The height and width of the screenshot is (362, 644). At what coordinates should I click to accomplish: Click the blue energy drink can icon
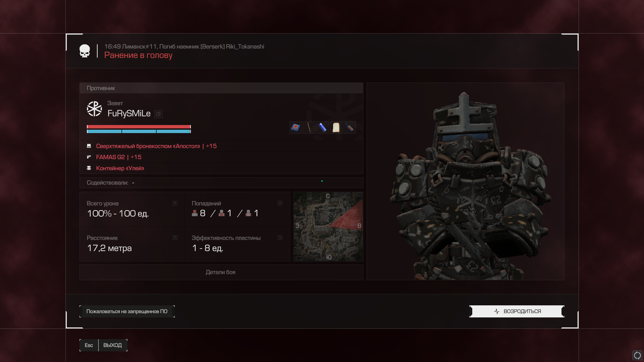click(x=322, y=127)
